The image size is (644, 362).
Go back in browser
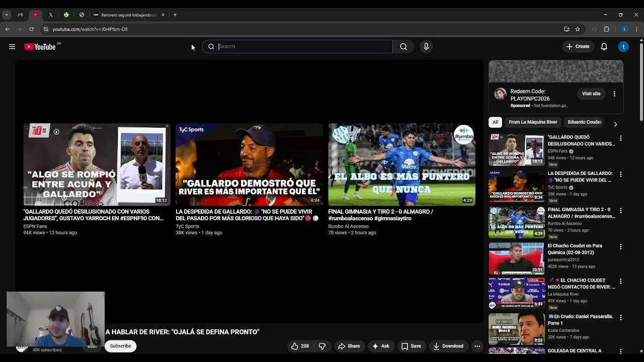8,29
